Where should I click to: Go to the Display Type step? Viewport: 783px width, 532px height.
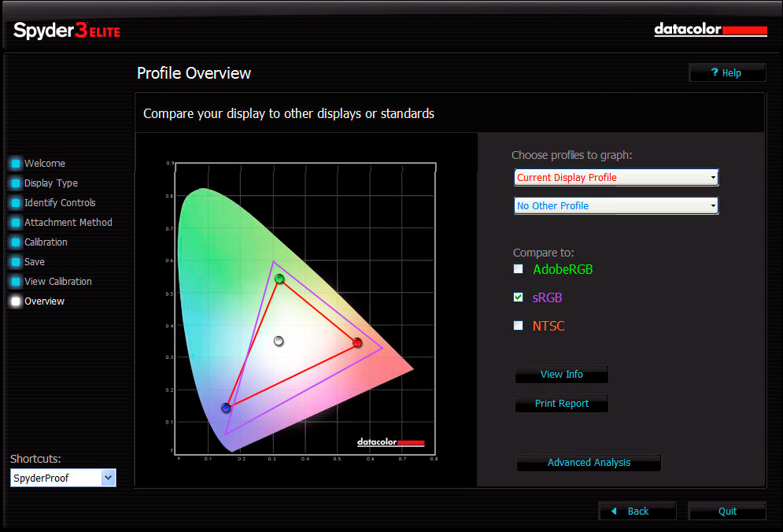coord(51,183)
